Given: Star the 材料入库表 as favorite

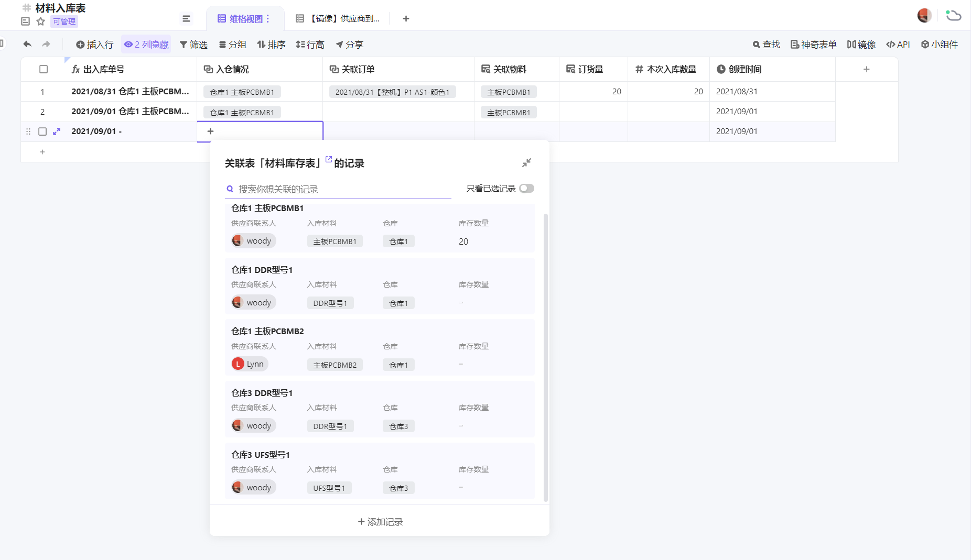Looking at the screenshot, I should tap(40, 21).
